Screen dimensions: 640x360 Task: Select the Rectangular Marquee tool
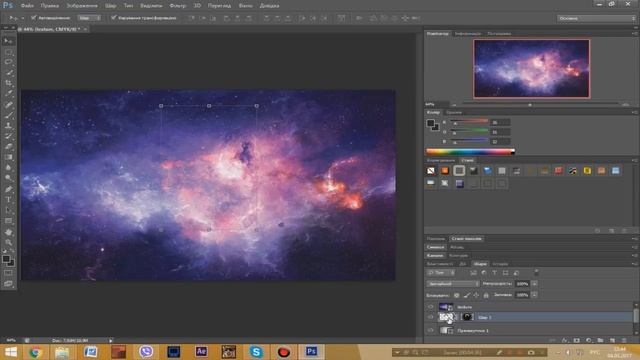coord(9,52)
